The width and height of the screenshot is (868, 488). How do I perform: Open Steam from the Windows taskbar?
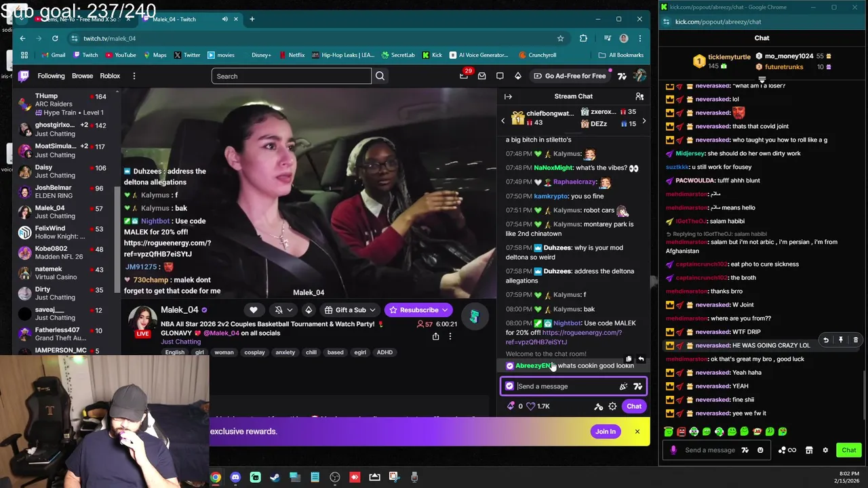coord(275,477)
